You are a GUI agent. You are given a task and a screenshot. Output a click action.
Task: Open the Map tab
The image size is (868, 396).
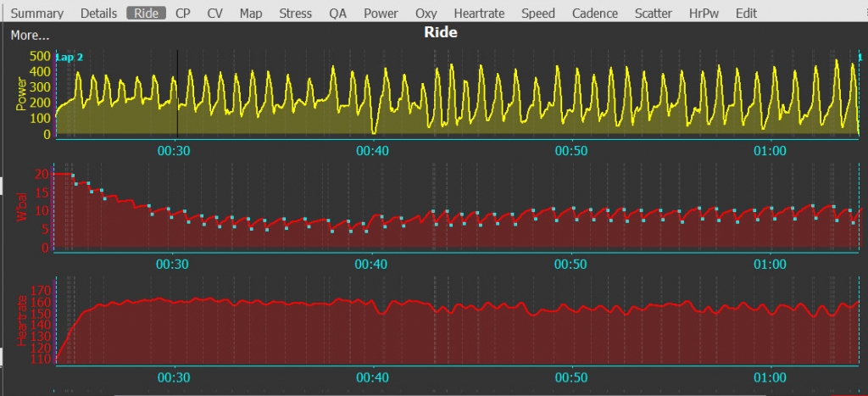pos(251,14)
